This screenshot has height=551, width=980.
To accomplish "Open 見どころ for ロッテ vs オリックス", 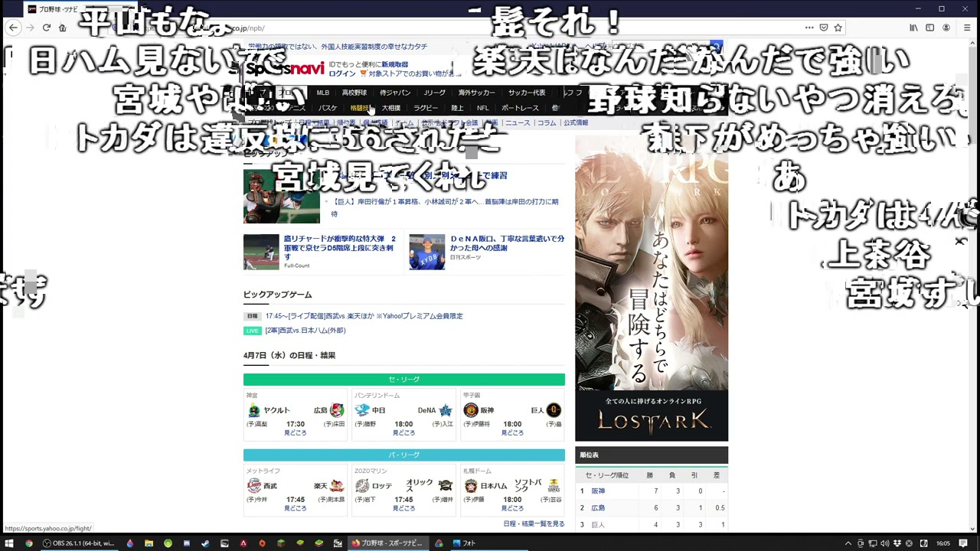I will 403,508.
